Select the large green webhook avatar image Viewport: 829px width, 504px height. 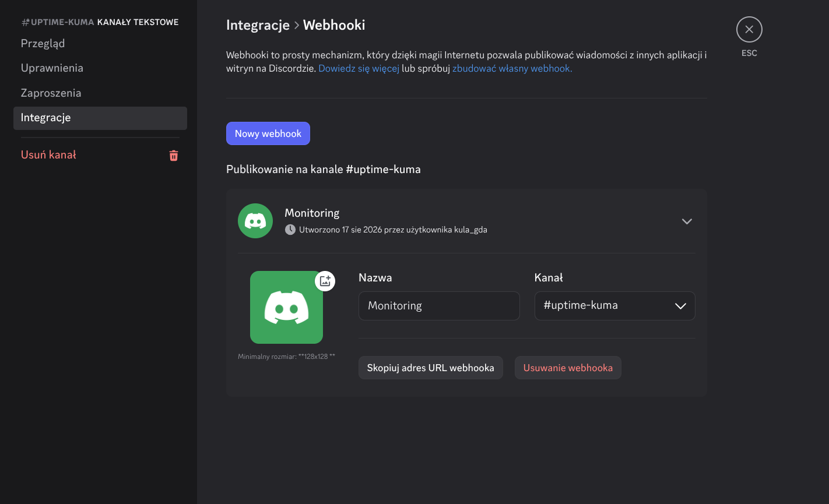click(286, 307)
